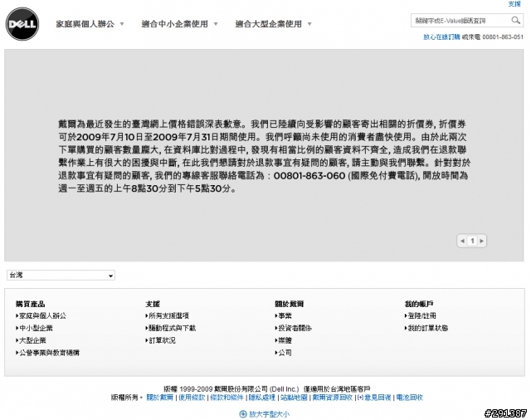Click 戴爾資源回收 footer link
The image size is (531, 420).
332,398
